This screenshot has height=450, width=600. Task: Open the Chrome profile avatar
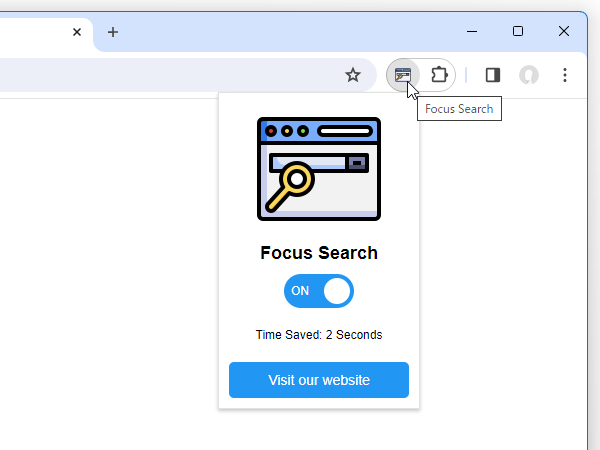click(529, 75)
